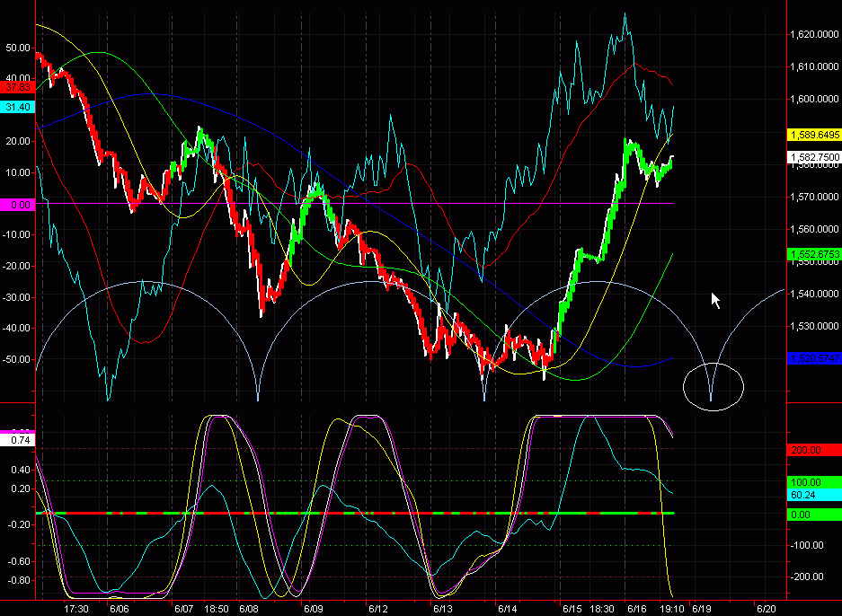Screen dimensions: 842x616
Task: Select the 19:10 time axis label
Action: [672, 609]
